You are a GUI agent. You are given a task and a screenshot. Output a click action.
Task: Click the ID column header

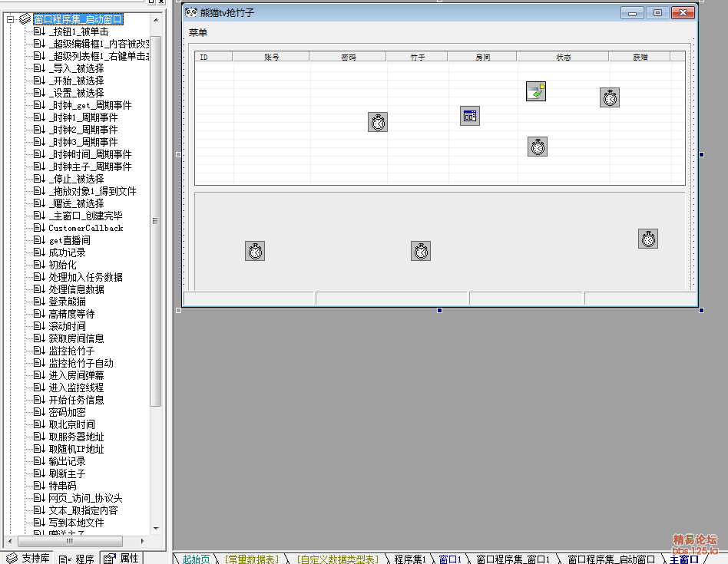[213, 57]
